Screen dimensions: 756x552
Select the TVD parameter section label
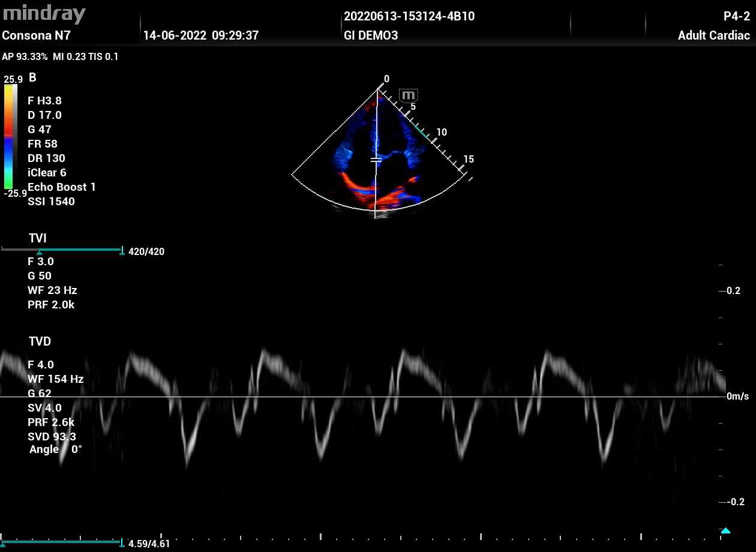pyautogui.click(x=40, y=341)
